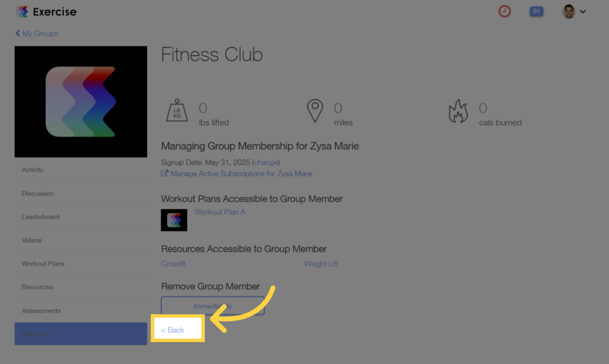This screenshot has width=609, height=364.
Task: Click the cals burned flame icon
Action: (x=458, y=111)
